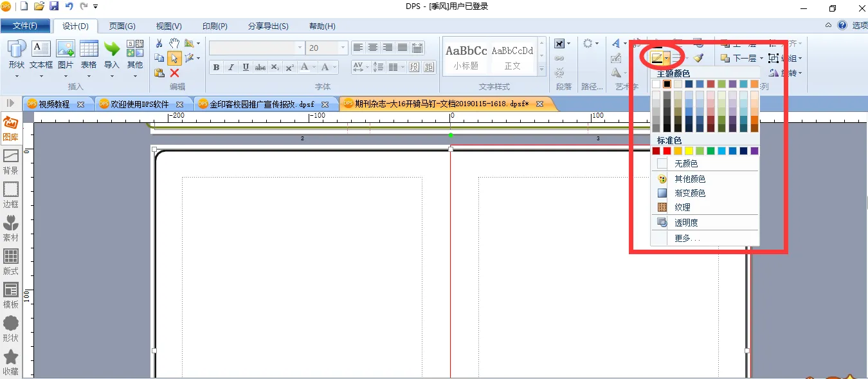Toggle bold text formatting

[216, 68]
